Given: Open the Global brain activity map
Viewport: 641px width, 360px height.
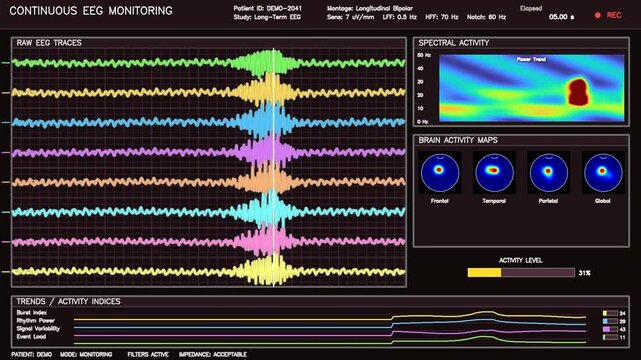Looking at the screenshot, I should pyautogui.click(x=603, y=173).
